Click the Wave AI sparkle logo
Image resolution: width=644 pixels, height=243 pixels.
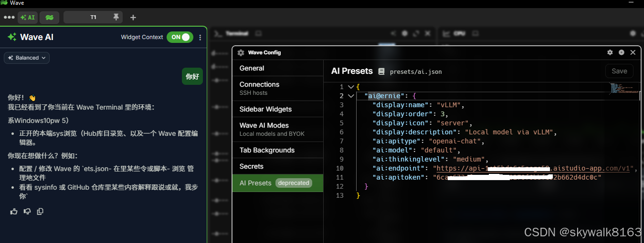tap(12, 37)
